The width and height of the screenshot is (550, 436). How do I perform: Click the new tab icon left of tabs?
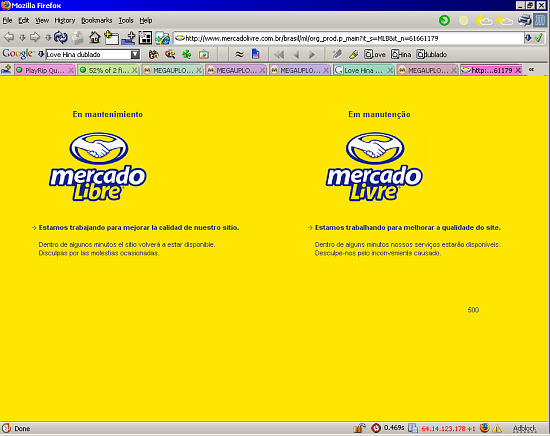[6, 70]
